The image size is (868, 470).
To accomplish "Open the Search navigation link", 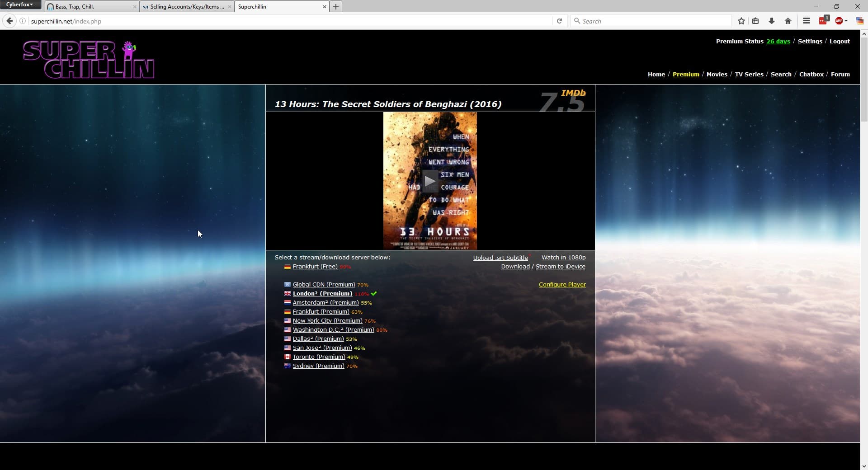I will click(781, 74).
